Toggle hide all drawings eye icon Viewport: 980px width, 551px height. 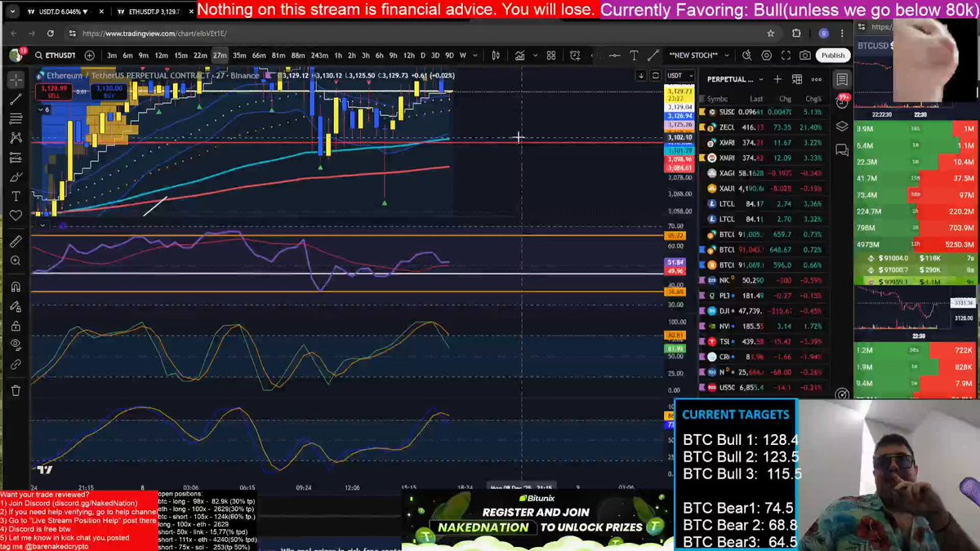point(16,345)
